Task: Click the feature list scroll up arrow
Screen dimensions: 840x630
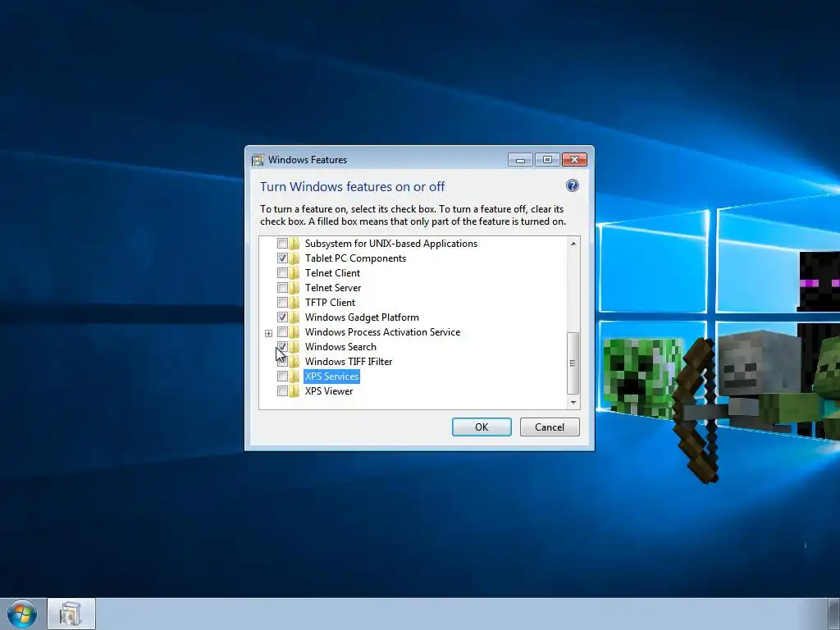Action: (x=573, y=244)
